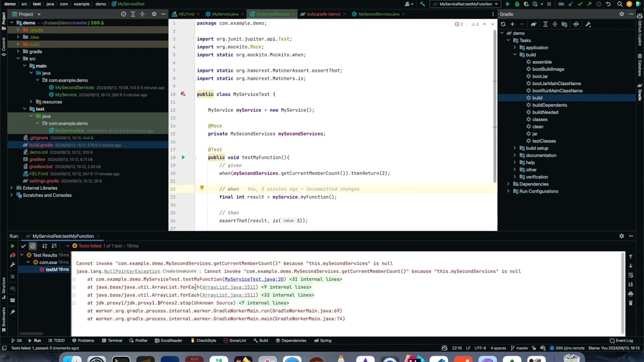Expand the application task group in Gradle
This screenshot has height=362, width=644.
pyautogui.click(x=515, y=48)
